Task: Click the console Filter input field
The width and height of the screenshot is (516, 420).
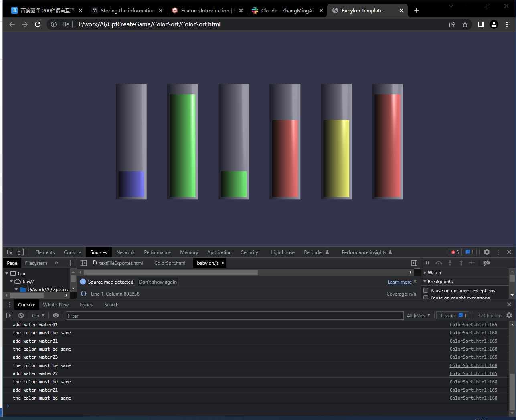Action: tap(234, 316)
